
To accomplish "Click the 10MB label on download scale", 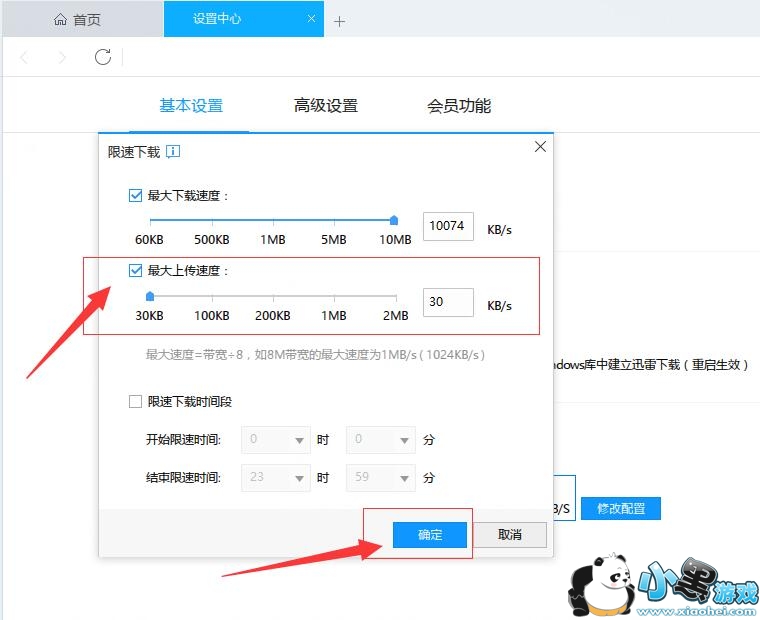I will pos(396,239).
